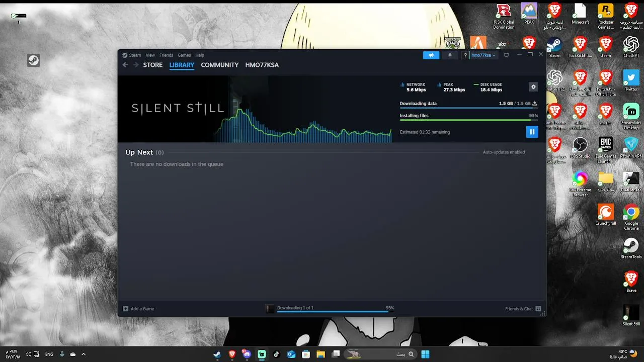
Task: Open Friends & Chat
Action: 523,309
